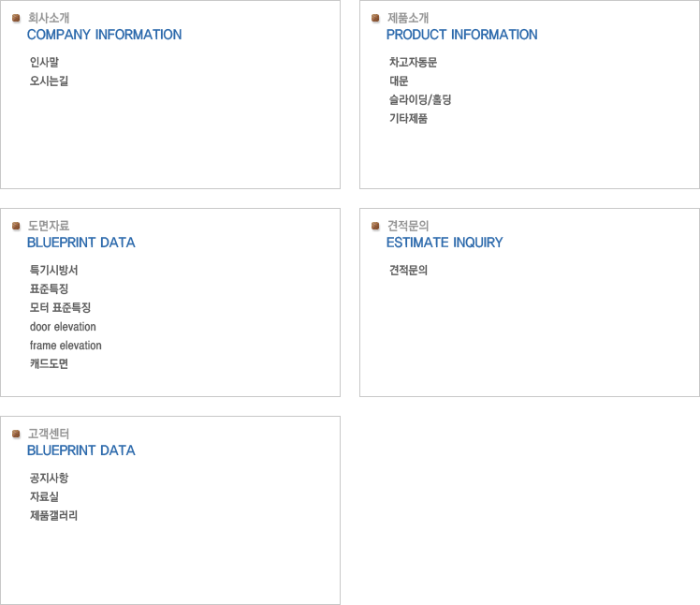700x605 pixels.
Task: Click the bullet icon beside 고객센터
Action: [x=16, y=434]
